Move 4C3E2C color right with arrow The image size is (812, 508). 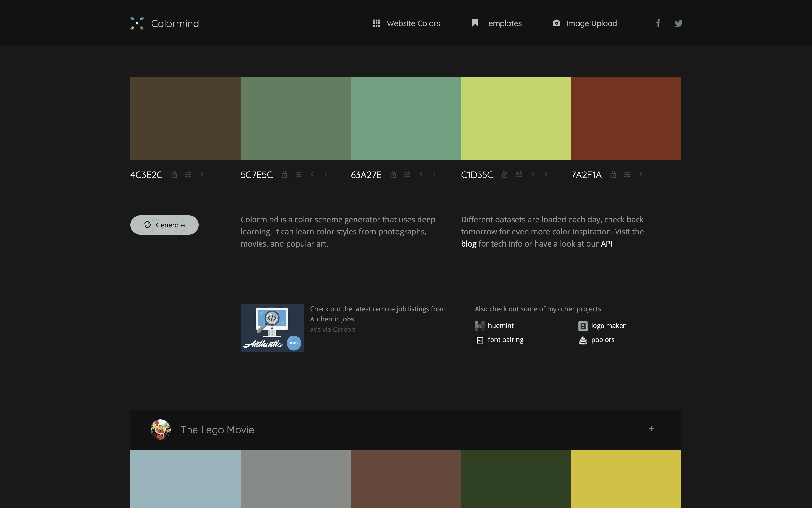coord(202,174)
